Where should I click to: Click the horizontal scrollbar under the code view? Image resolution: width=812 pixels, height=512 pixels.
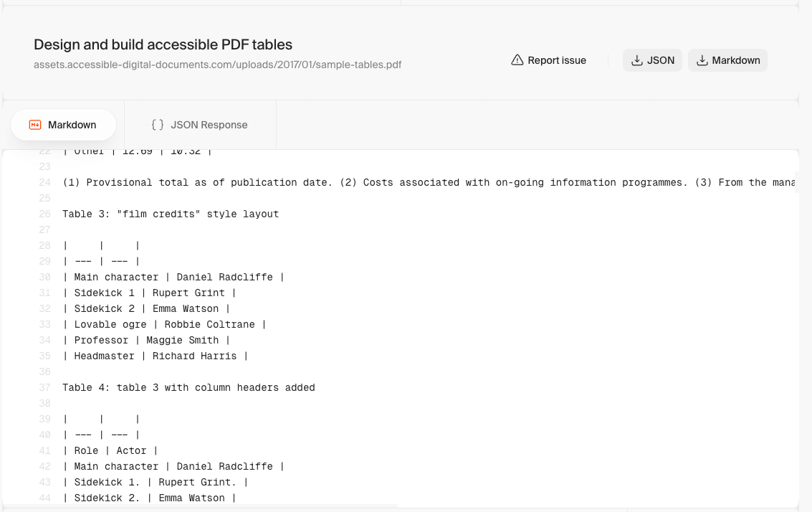coord(201,506)
